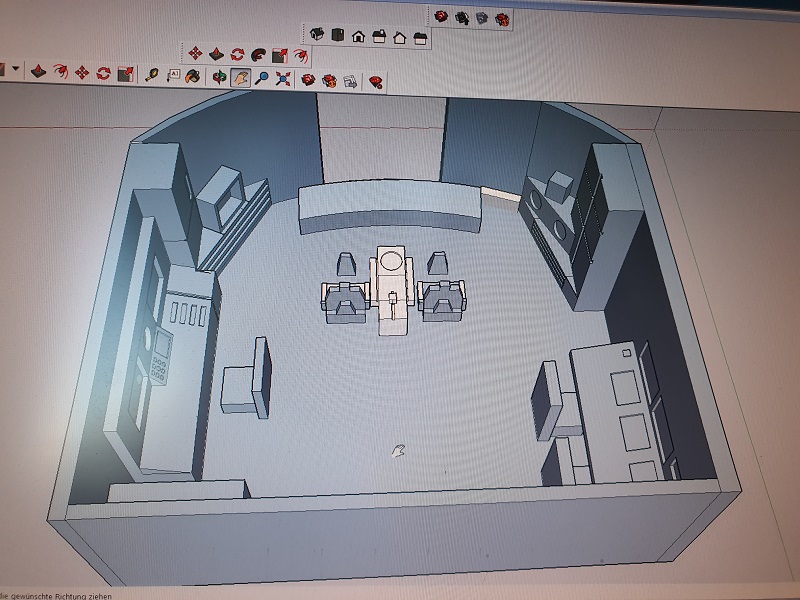Open the Extension Manager ruby icon

point(376,81)
